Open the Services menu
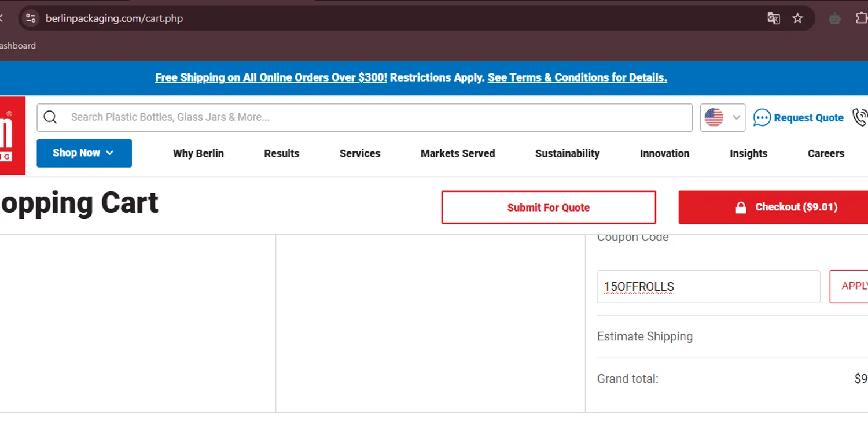This screenshot has height=422, width=868. [x=360, y=153]
